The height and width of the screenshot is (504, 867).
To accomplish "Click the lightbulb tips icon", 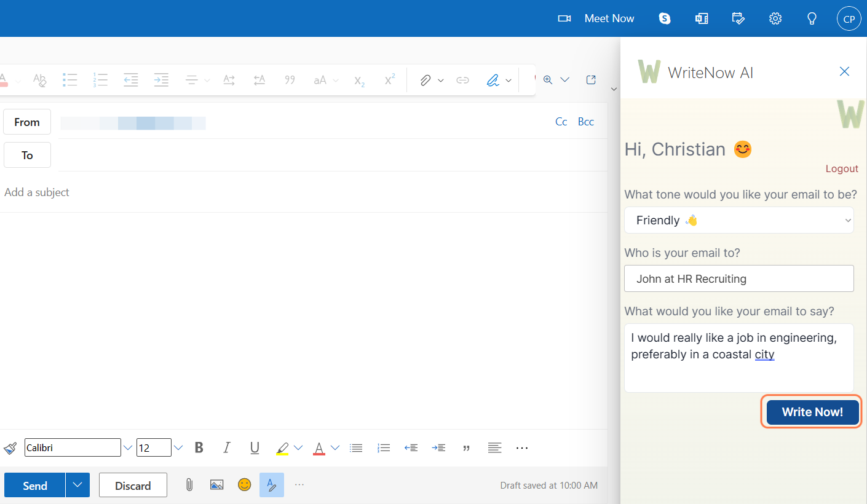I will (x=812, y=18).
